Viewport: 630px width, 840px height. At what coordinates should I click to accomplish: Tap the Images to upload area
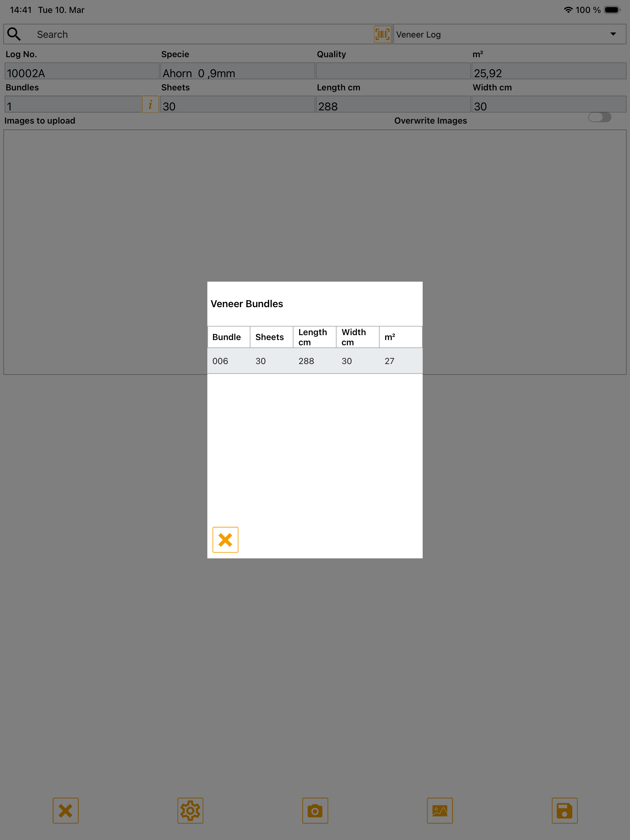pyautogui.click(x=315, y=252)
